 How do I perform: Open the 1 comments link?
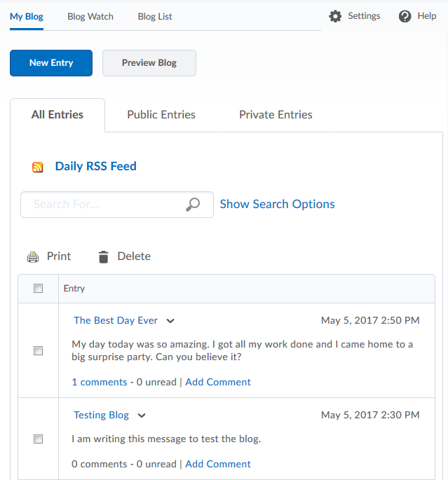(x=100, y=382)
